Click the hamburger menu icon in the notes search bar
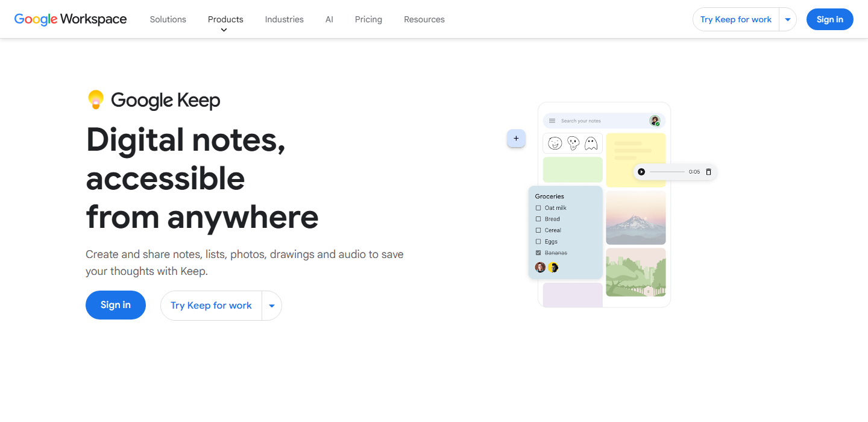This screenshot has width=868, height=422. pos(552,121)
